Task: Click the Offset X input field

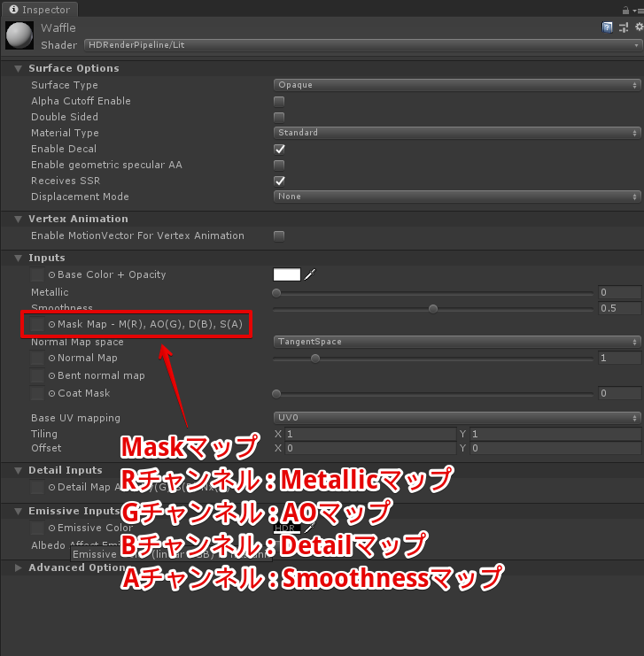Action: pos(370,449)
